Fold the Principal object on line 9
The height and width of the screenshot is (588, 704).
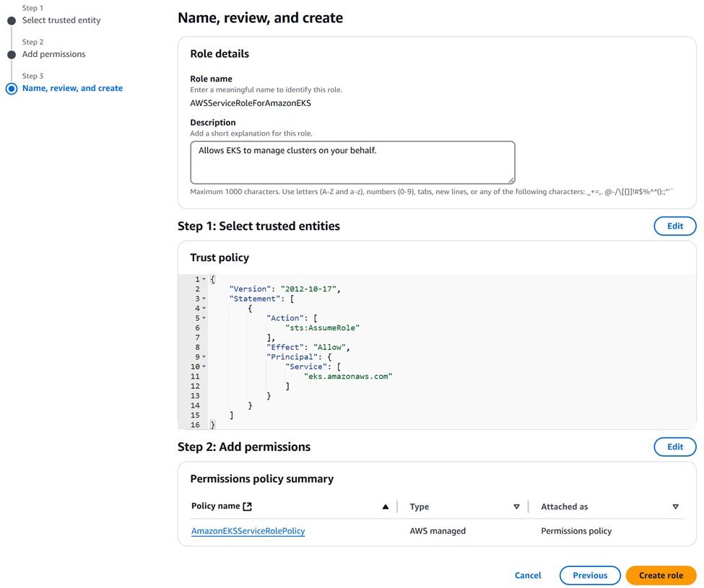pyautogui.click(x=204, y=356)
